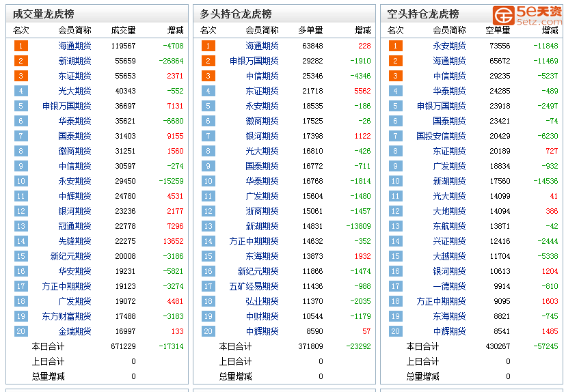Screen dimensions: 566x392
Task: Click change value -13809
Action: pyautogui.click(x=358, y=226)
